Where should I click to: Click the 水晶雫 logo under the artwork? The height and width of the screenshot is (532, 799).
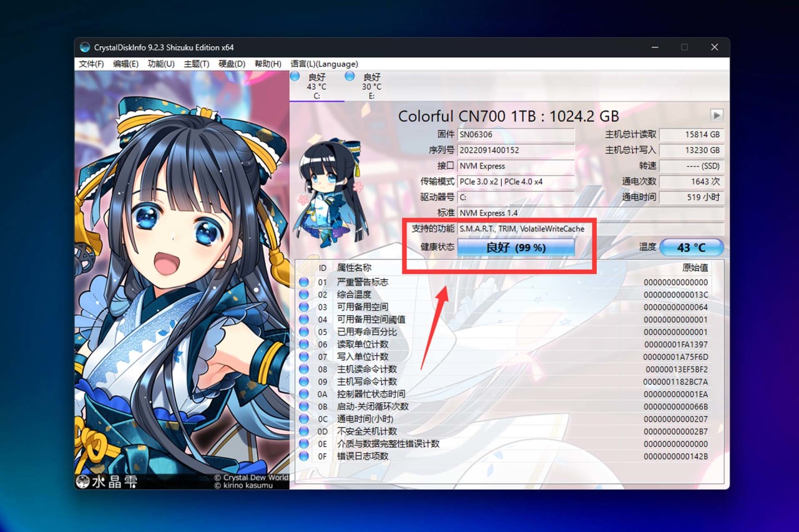(106, 481)
